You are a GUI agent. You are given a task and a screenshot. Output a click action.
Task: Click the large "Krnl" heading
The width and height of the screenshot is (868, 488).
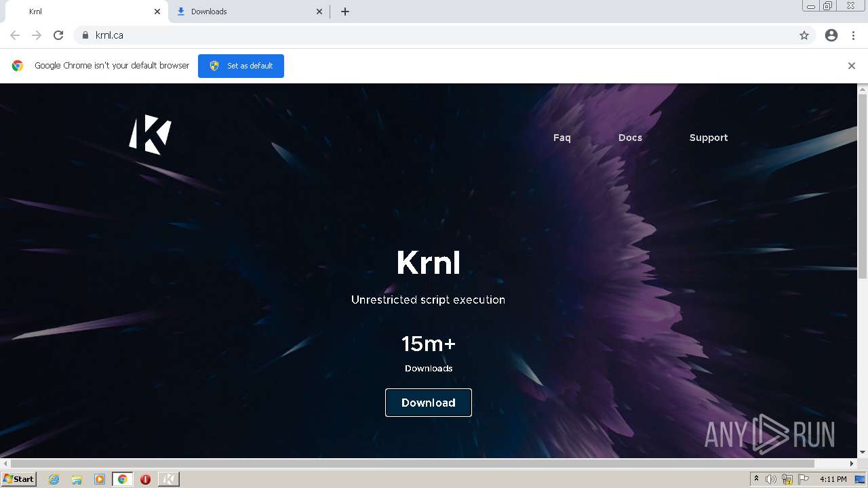429,262
